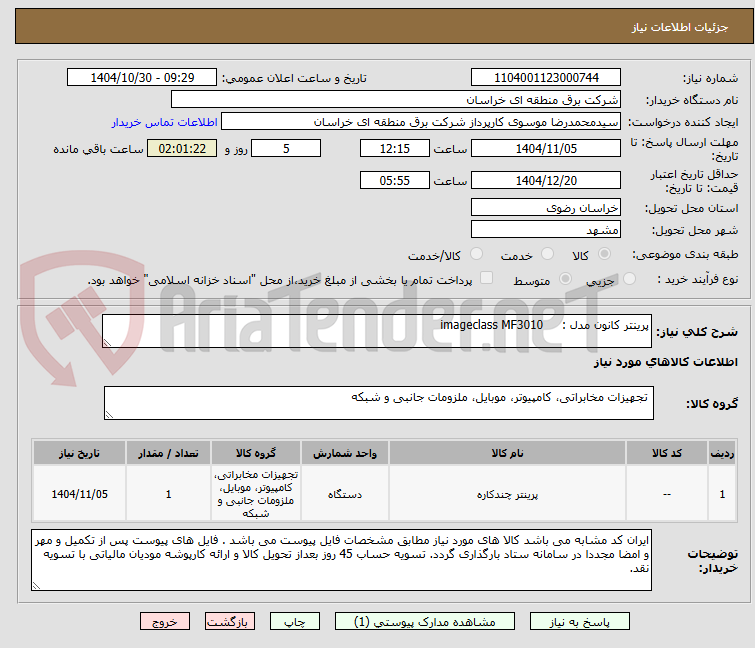Select the خدمت radio button
This screenshot has width=755, height=648.
click(547, 254)
